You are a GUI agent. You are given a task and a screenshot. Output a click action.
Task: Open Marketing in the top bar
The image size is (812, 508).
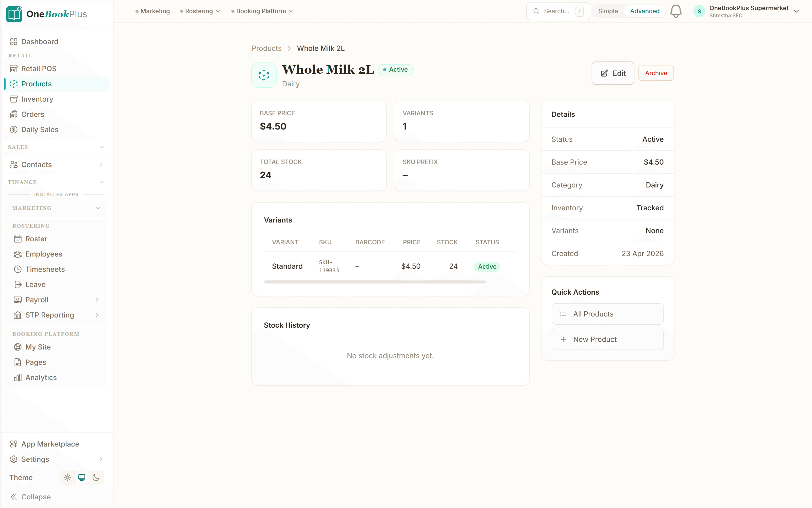coord(152,11)
